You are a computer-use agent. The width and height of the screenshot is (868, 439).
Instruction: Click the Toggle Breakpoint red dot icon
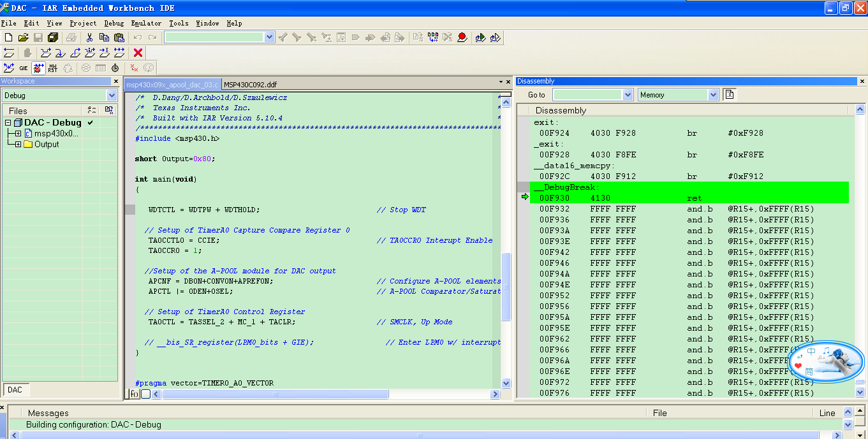point(462,38)
